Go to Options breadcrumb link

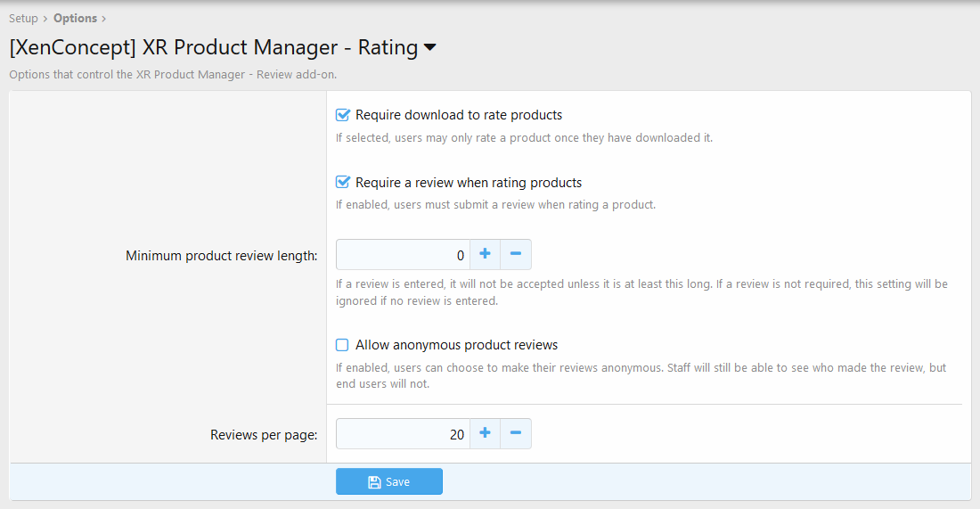click(75, 18)
